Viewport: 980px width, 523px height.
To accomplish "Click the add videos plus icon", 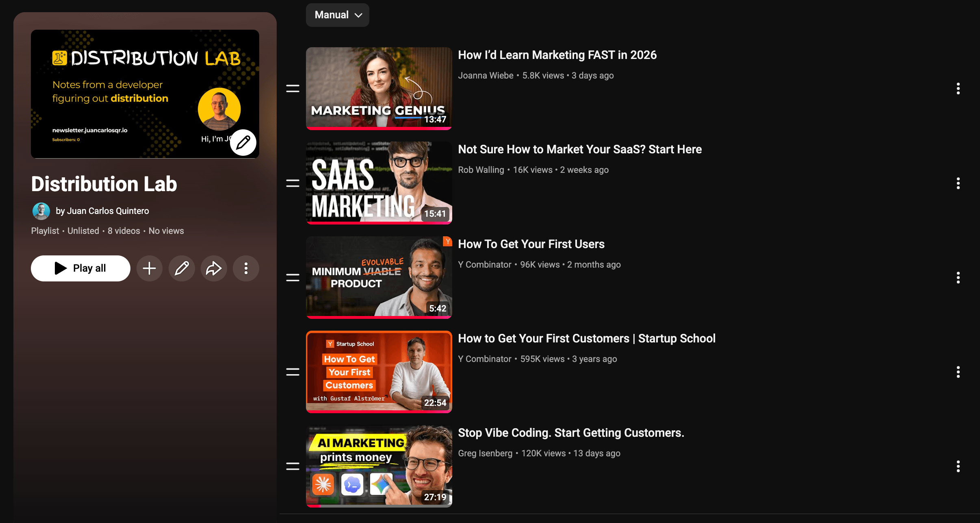I will [149, 268].
